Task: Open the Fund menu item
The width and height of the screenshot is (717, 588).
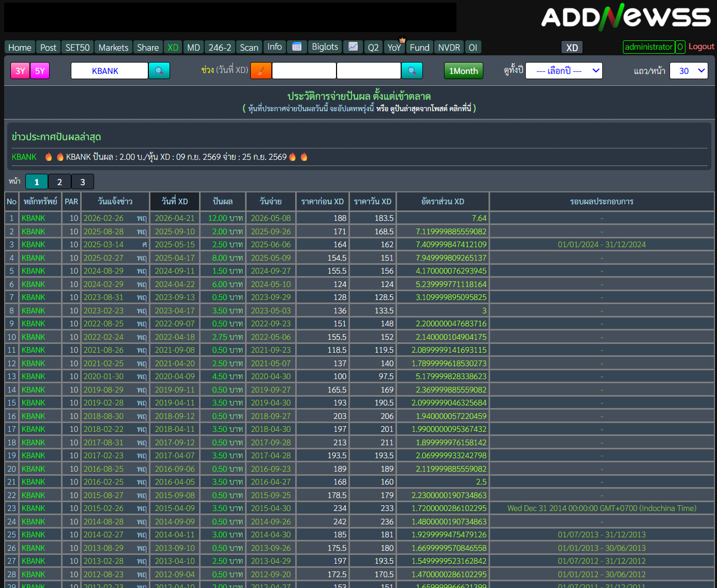Action: (x=420, y=48)
